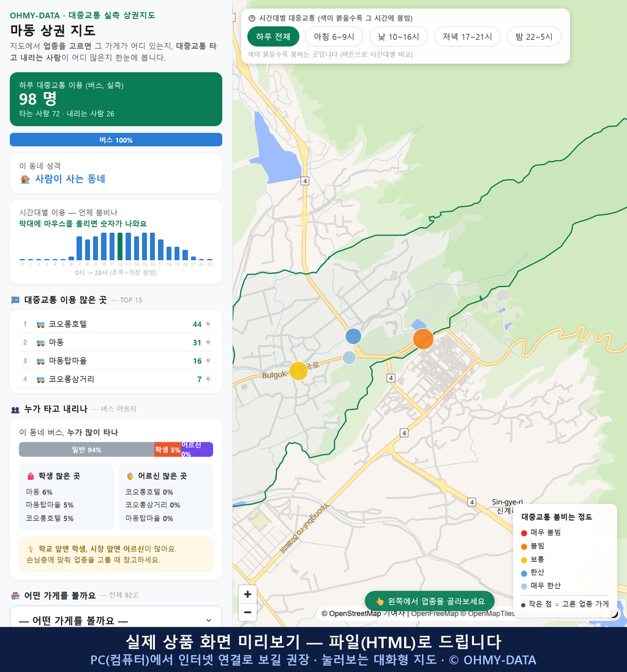The width and height of the screenshot is (627, 672).
Task: Click the 일반 94% gray segment of rider bar
Action: tap(86, 450)
